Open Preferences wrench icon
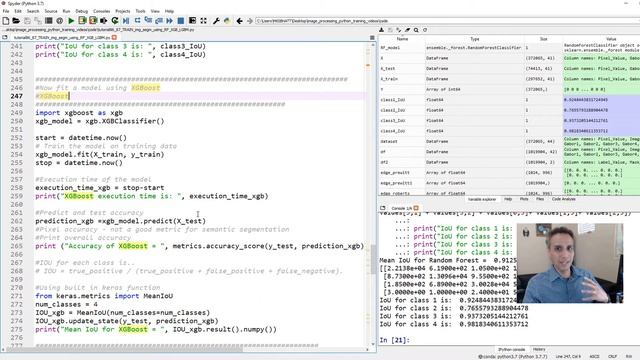The height and width of the screenshot is (360, 640). (216, 20)
